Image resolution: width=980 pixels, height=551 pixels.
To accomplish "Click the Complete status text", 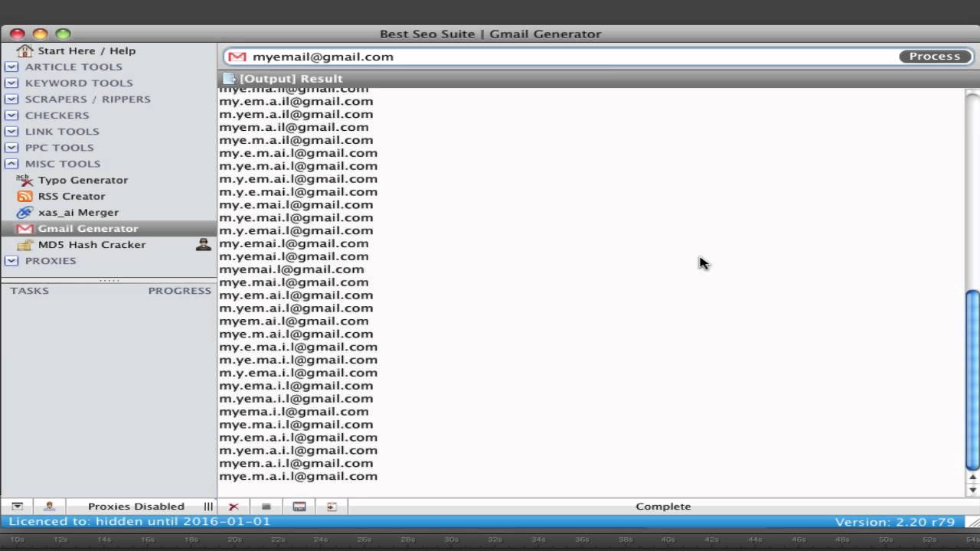I will [663, 507].
